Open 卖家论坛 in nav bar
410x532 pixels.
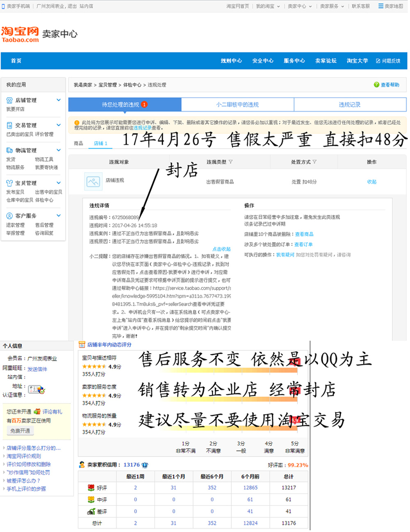326,61
